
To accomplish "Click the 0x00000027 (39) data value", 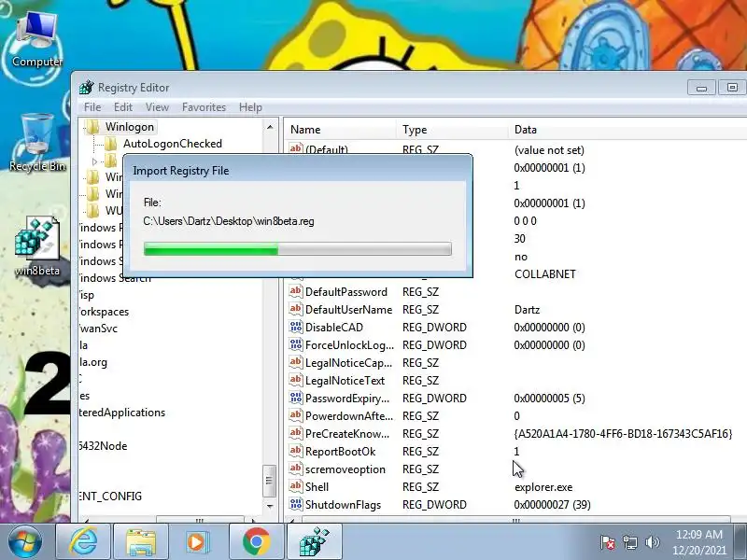I will click(x=552, y=504).
